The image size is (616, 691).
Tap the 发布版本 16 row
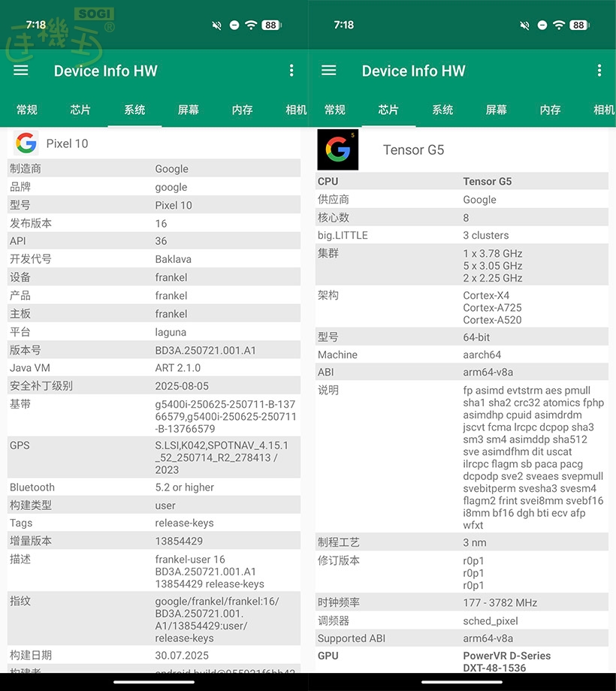point(154,223)
